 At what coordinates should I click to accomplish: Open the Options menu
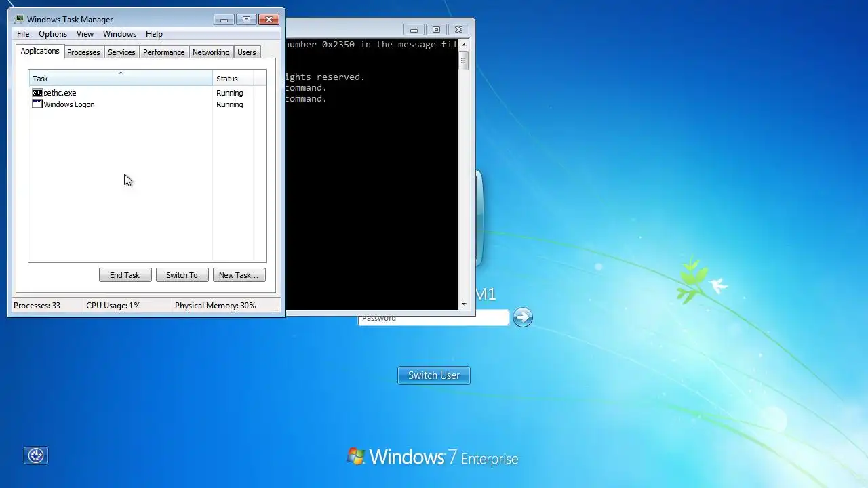(x=53, y=34)
